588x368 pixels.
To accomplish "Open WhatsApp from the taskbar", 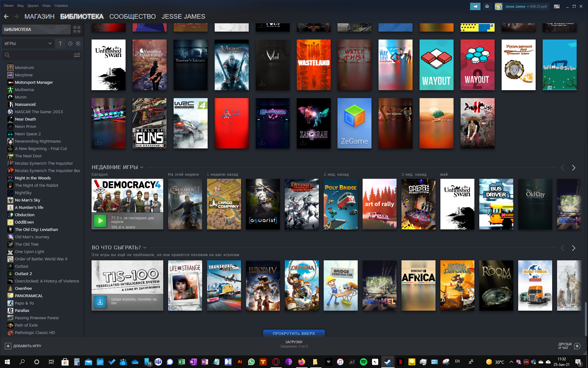I will tap(251, 362).
